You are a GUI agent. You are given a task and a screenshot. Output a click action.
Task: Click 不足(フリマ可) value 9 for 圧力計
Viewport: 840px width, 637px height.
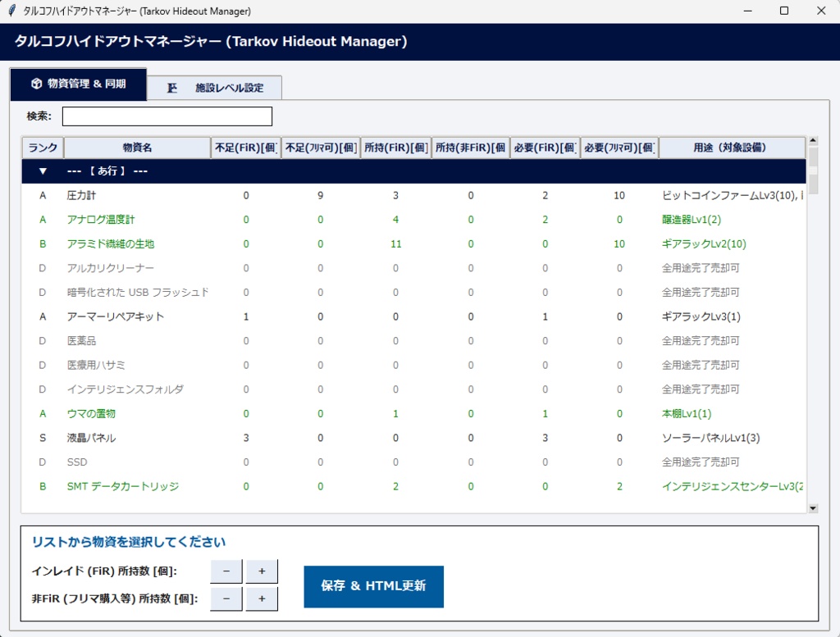[321, 195]
